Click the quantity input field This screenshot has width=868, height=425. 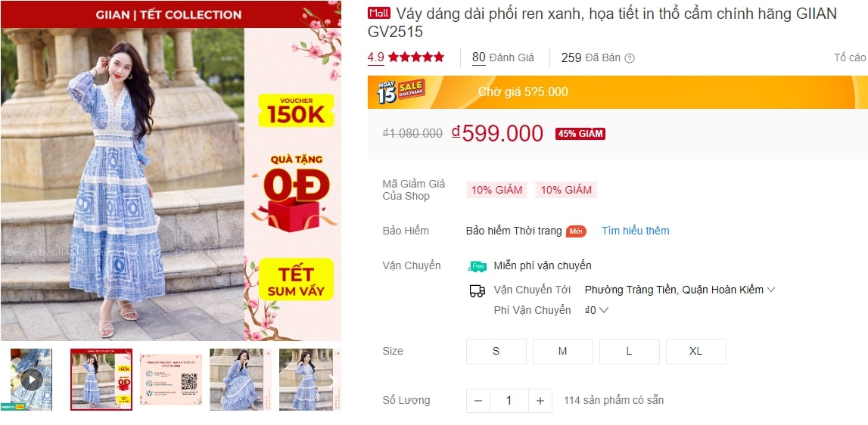[x=509, y=401]
